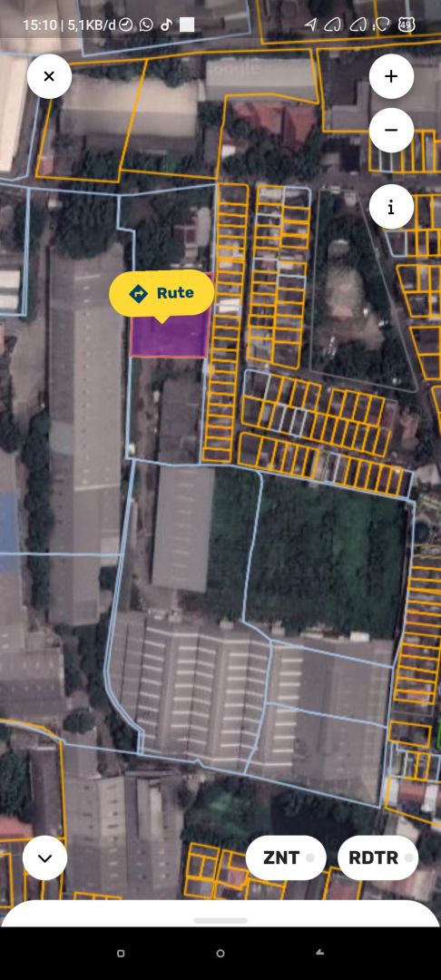This screenshot has height=980, width=441.
Task: Zoom out with the minus button
Action: click(391, 130)
